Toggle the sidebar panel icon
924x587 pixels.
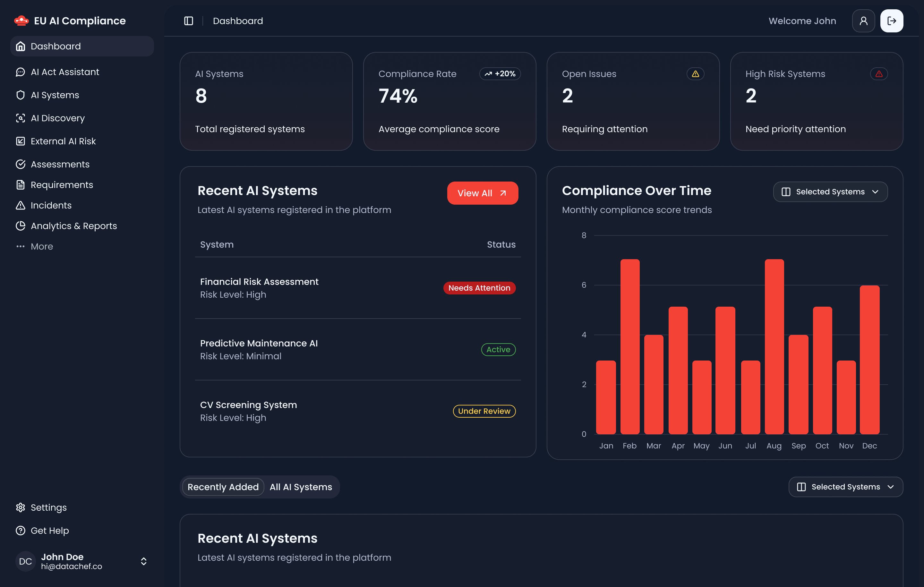pos(188,21)
